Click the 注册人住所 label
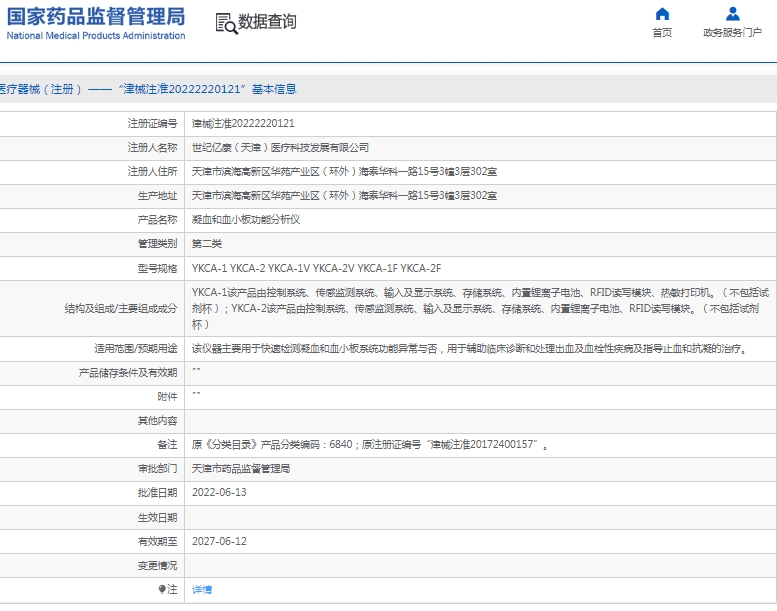This screenshot has height=611, width=777. point(152,171)
